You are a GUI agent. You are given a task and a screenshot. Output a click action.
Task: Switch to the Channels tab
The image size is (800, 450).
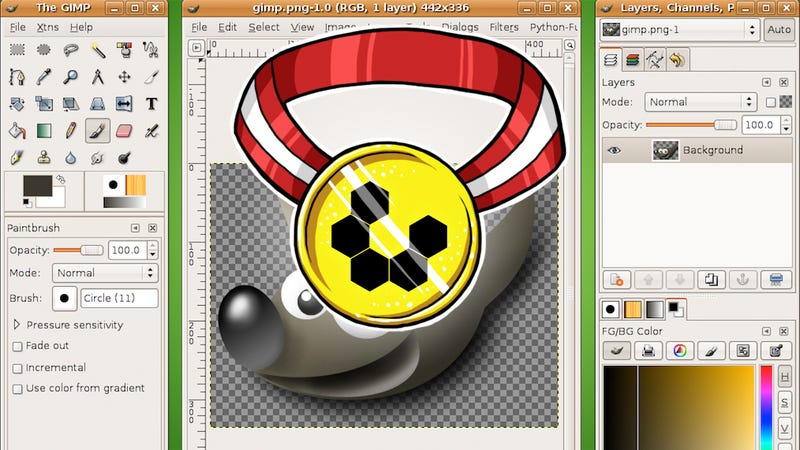click(633, 60)
